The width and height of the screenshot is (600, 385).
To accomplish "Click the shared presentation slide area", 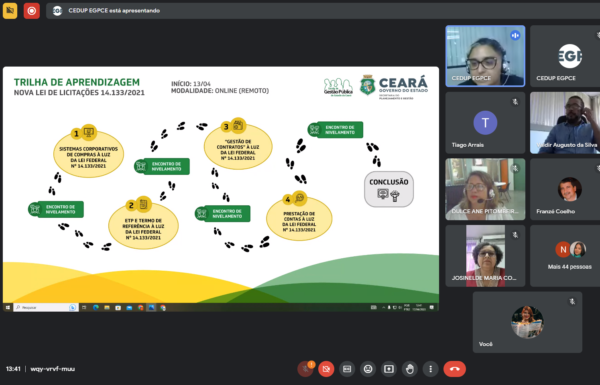I will click(x=221, y=189).
